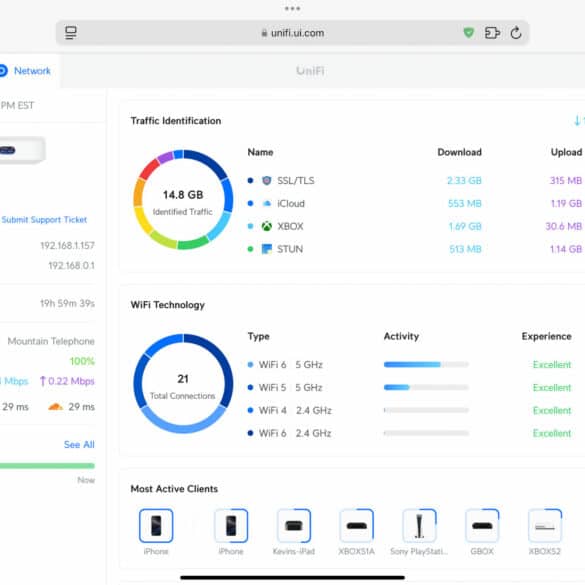The width and height of the screenshot is (585, 585).
Task: Click the Experience column header
Action: tap(547, 336)
